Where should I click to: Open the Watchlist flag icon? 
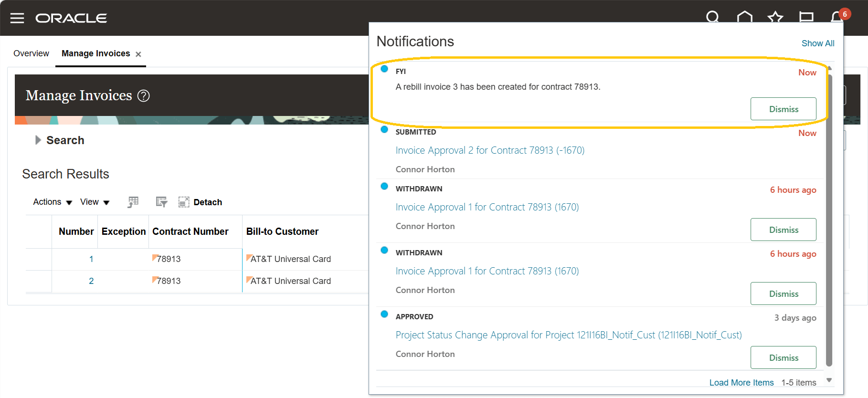(x=806, y=17)
